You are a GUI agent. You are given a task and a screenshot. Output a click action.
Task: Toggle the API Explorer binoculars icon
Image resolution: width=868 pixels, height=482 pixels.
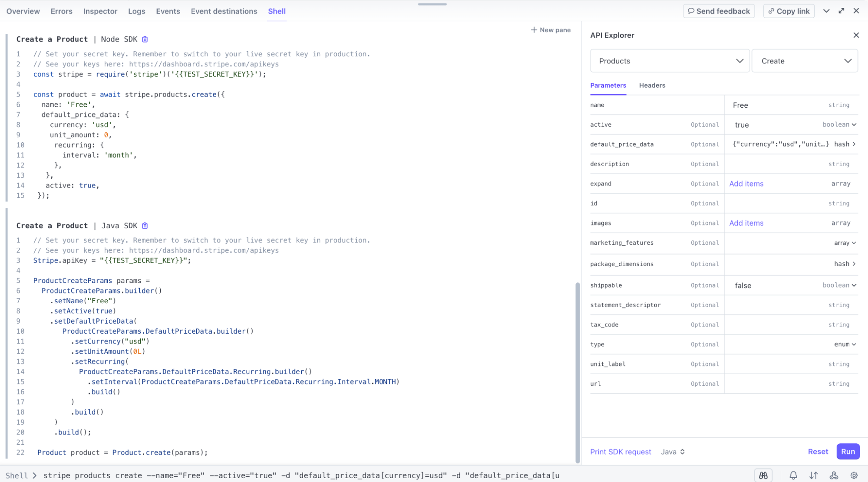point(763,475)
